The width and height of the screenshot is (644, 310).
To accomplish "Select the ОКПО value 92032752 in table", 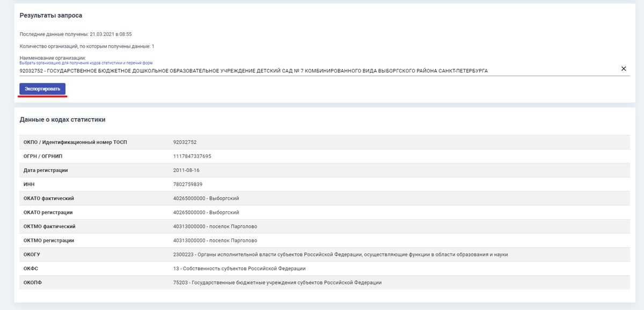I will pyautogui.click(x=185, y=142).
